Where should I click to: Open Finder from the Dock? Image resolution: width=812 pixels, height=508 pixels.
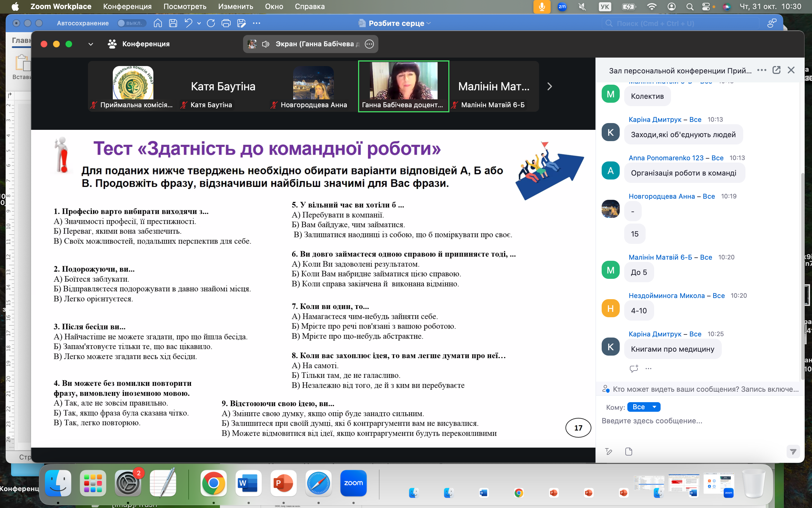(x=58, y=483)
